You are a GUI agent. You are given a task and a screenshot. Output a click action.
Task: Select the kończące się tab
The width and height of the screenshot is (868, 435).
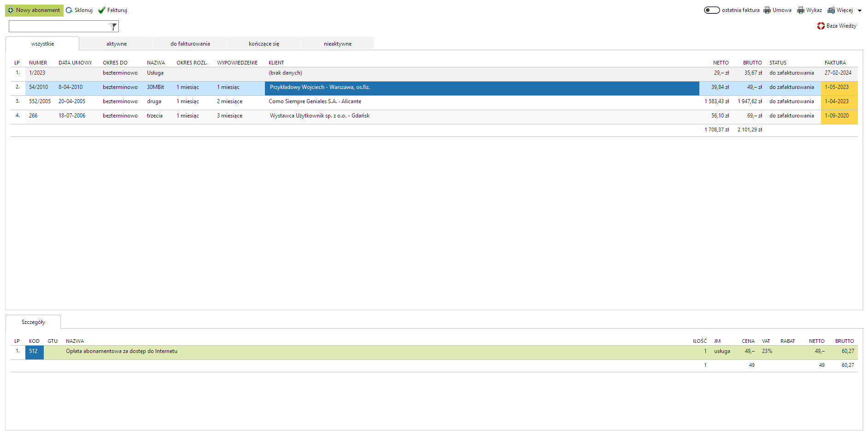click(x=264, y=44)
